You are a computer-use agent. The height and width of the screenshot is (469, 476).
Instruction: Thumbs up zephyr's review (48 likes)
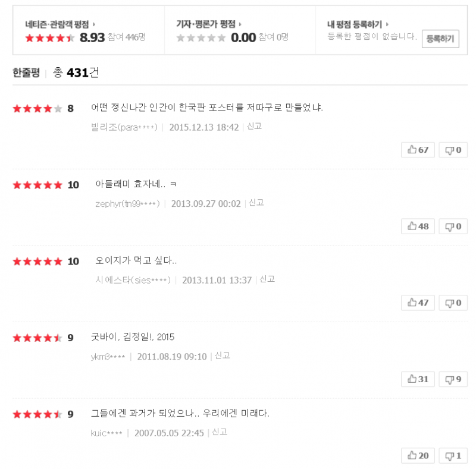[x=418, y=226]
